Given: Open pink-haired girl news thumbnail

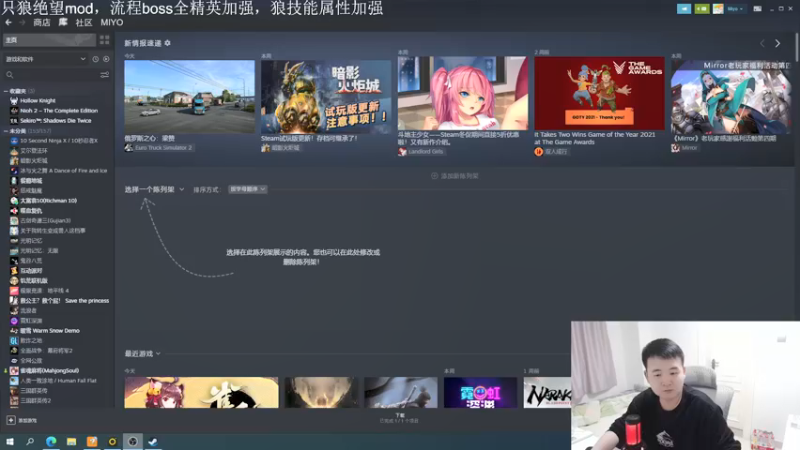Looking at the screenshot, I should click(x=463, y=93).
